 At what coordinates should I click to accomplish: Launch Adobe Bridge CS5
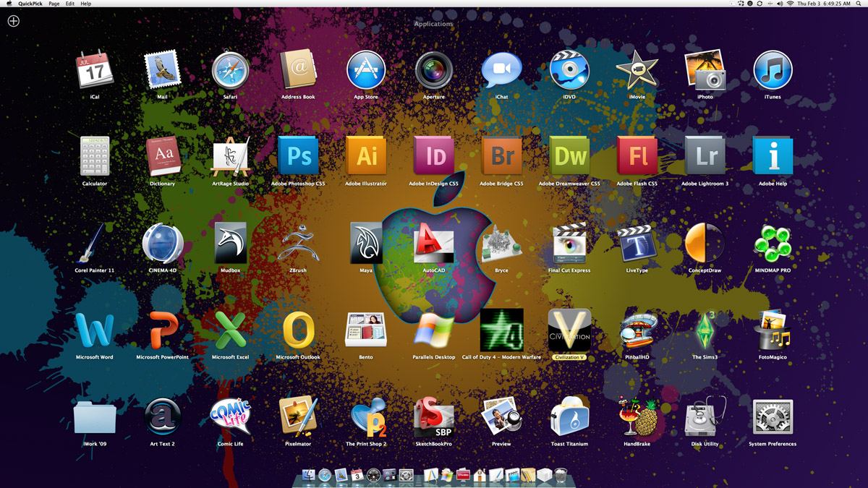[501, 156]
